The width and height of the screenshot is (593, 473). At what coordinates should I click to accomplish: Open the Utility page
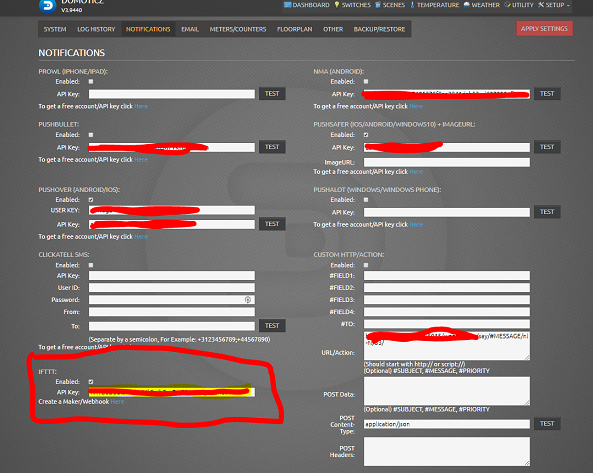(x=518, y=5)
